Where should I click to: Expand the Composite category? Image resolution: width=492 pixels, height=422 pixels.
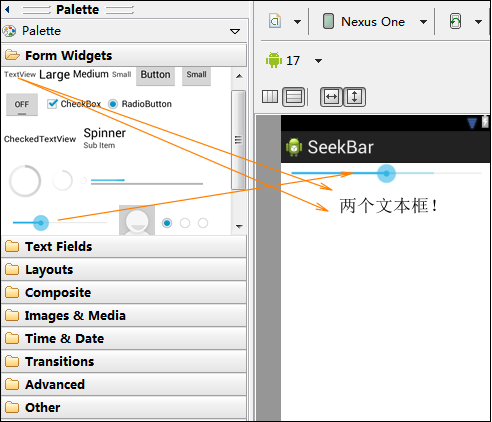(124, 293)
